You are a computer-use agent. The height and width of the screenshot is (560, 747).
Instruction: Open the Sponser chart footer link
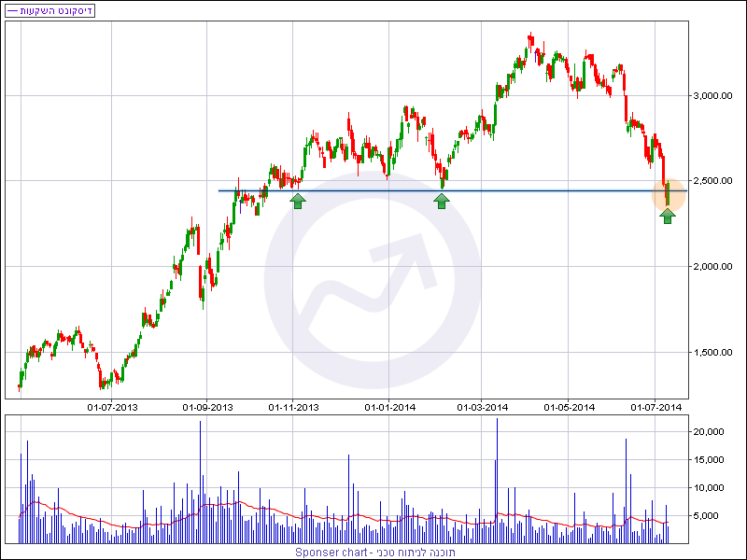coord(374,553)
